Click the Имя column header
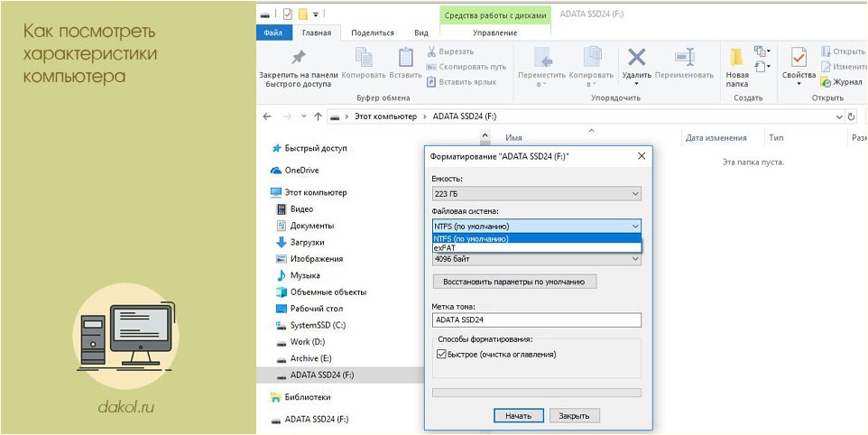The image size is (868, 435). point(513,138)
